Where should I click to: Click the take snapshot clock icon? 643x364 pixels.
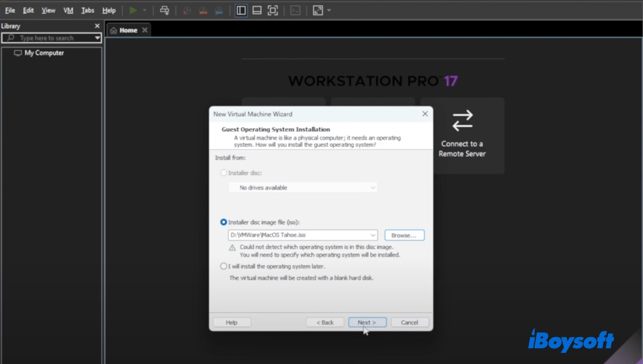coord(186,10)
